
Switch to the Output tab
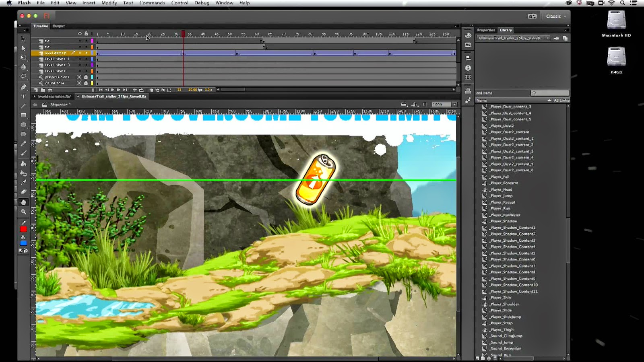click(59, 26)
